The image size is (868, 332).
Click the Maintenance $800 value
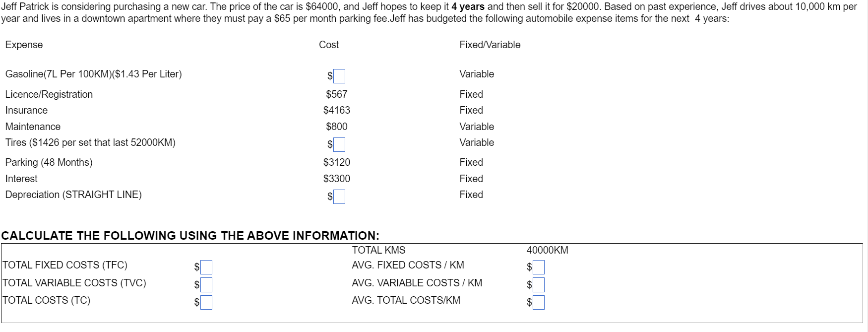[x=336, y=127]
